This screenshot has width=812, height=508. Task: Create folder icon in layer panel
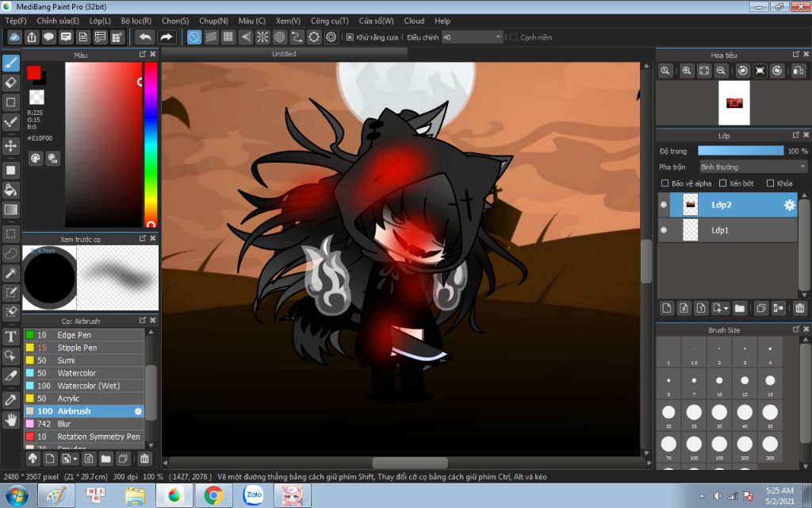[x=740, y=308]
